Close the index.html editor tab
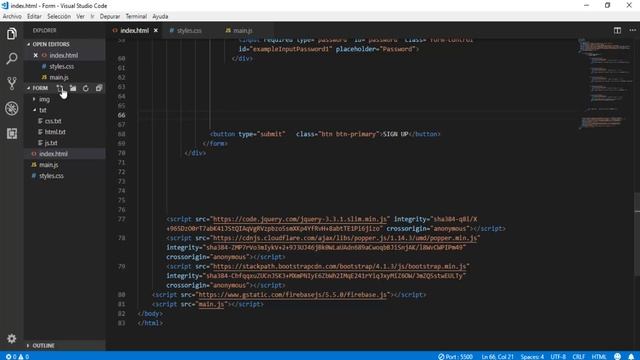 [156, 31]
